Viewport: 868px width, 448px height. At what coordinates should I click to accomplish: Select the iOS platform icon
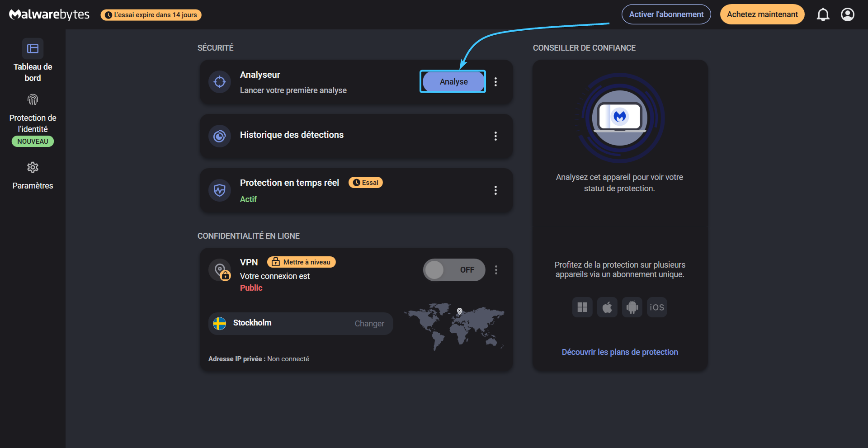pos(657,307)
